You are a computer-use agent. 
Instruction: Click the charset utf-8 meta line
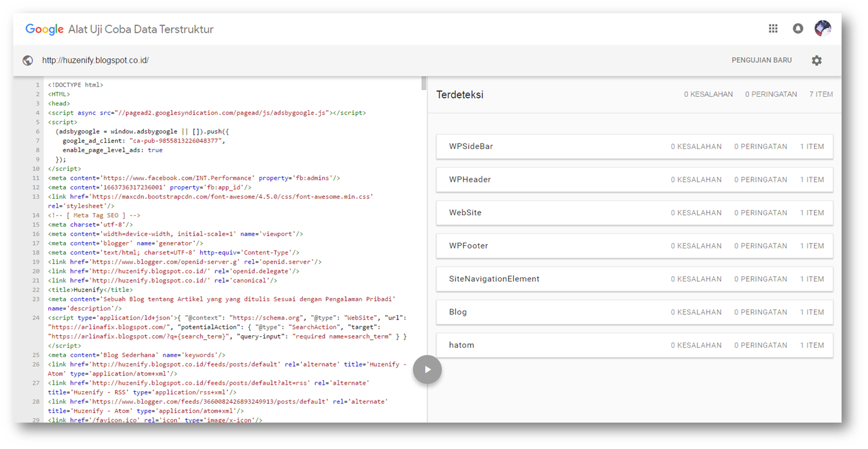click(91, 224)
